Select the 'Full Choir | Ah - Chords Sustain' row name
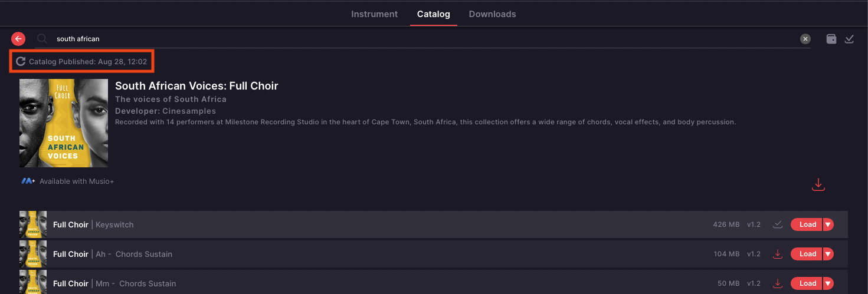868x294 pixels. [113, 254]
